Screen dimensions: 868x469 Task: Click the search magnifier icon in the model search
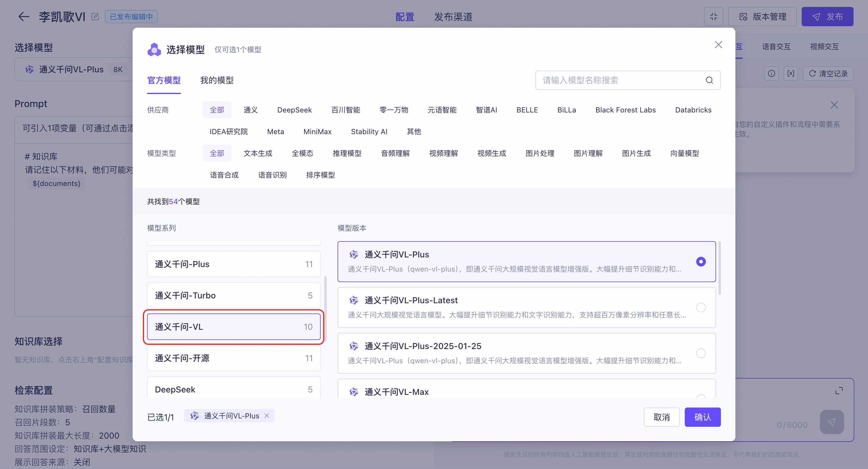click(709, 80)
